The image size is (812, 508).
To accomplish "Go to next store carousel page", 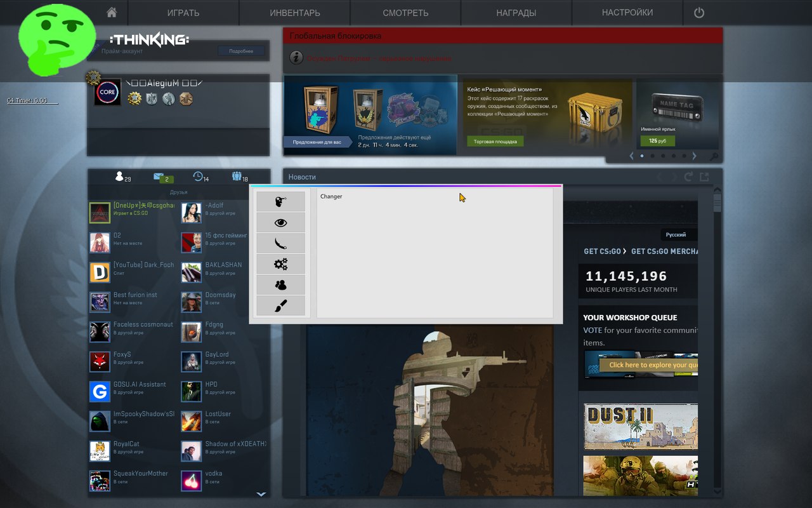I will point(695,156).
